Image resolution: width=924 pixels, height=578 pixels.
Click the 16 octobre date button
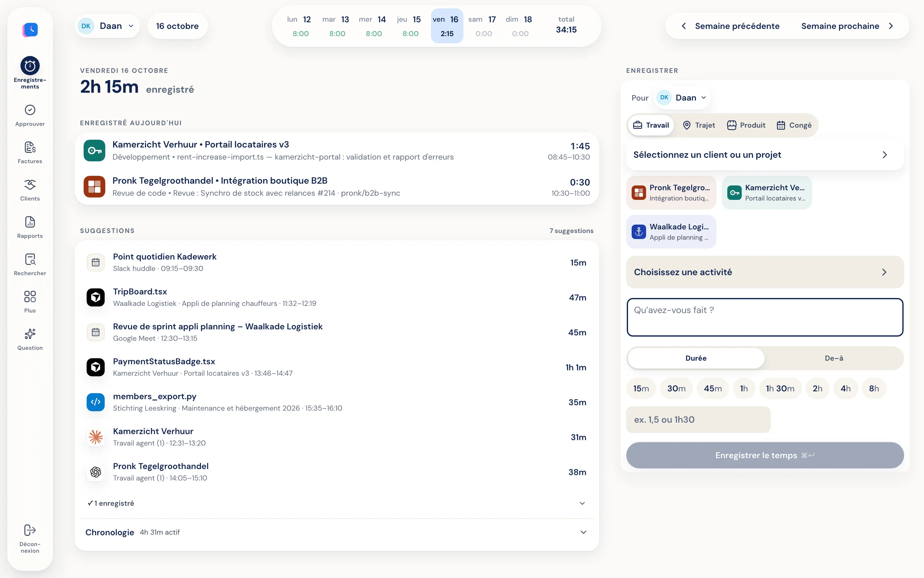pos(177,26)
